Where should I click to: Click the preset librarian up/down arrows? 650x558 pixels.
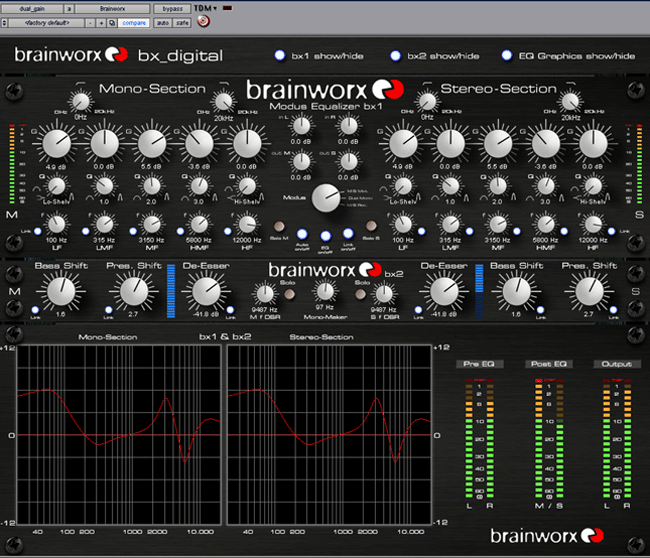4,23
